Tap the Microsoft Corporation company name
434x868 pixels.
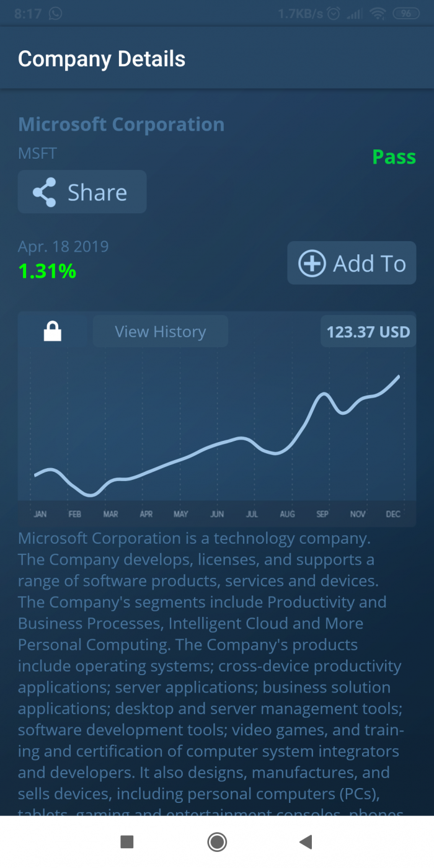click(122, 124)
